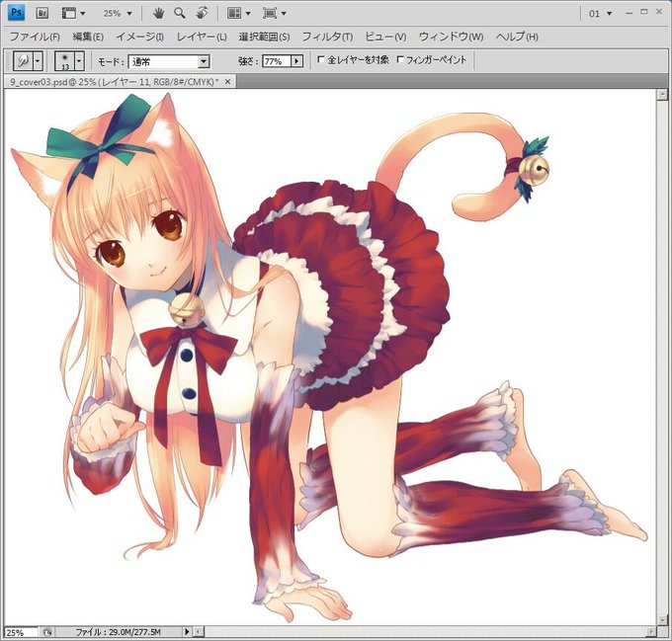
Task: Select the Hand tool in the top bar
Action: pyautogui.click(x=158, y=13)
